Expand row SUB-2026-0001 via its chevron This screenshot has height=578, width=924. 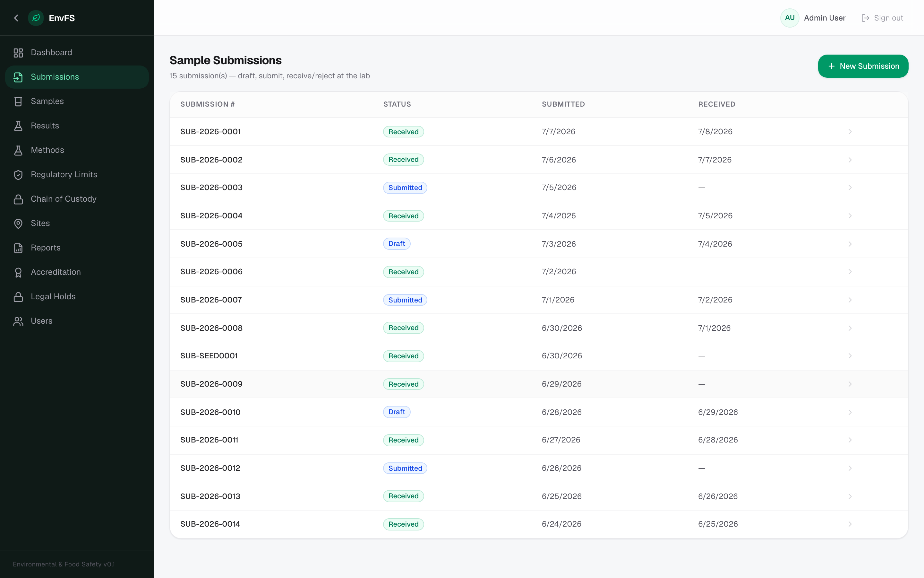(x=850, y=132)
